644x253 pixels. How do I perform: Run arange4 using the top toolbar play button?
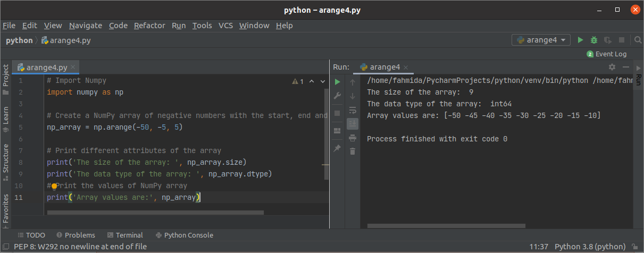coord(581,40)
